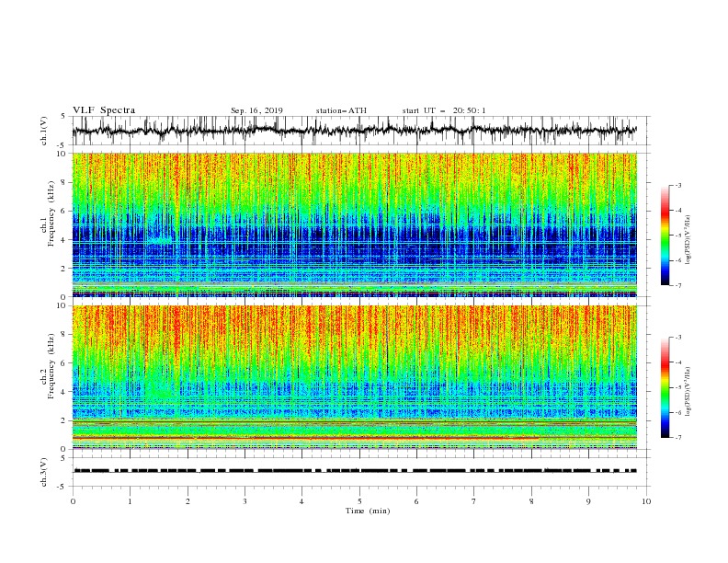This screenshot has height=563, width=728.
Task: Click the "-4" tick on ch.2 colorbar
Action: (x=678, y=362)
